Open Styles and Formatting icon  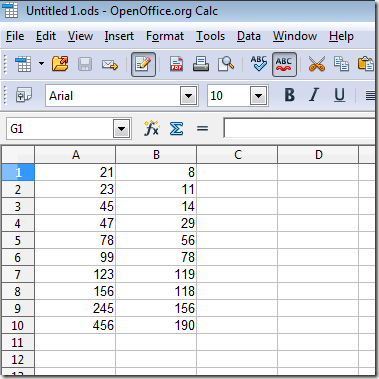coord(24,96)
